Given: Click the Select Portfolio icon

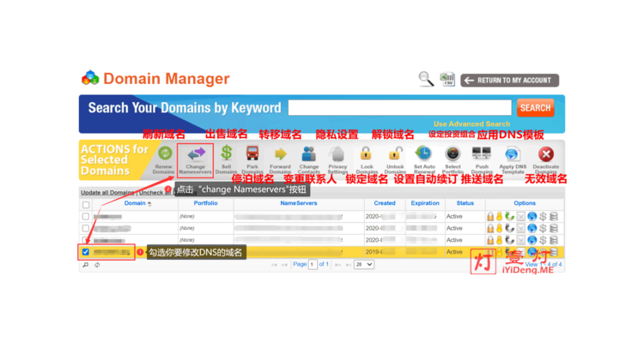Looking at the screenshot, I should [453, 154].
